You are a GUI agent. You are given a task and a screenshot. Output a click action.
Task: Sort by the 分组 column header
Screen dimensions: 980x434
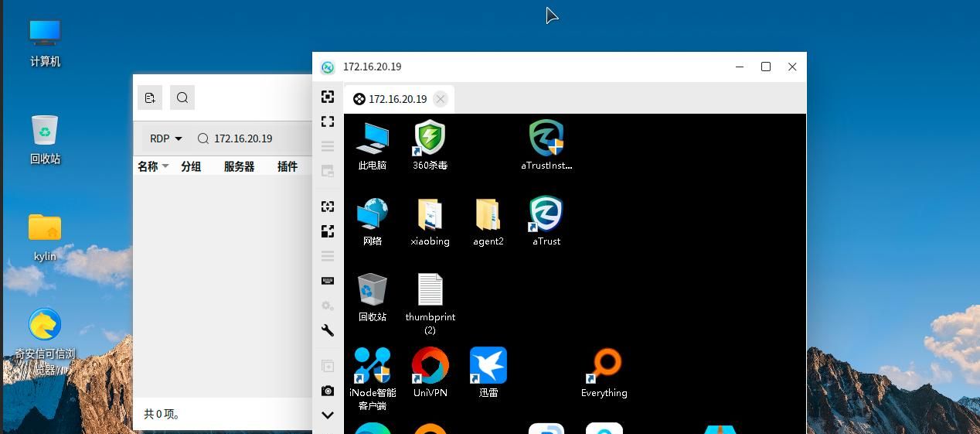pos(191,166)
